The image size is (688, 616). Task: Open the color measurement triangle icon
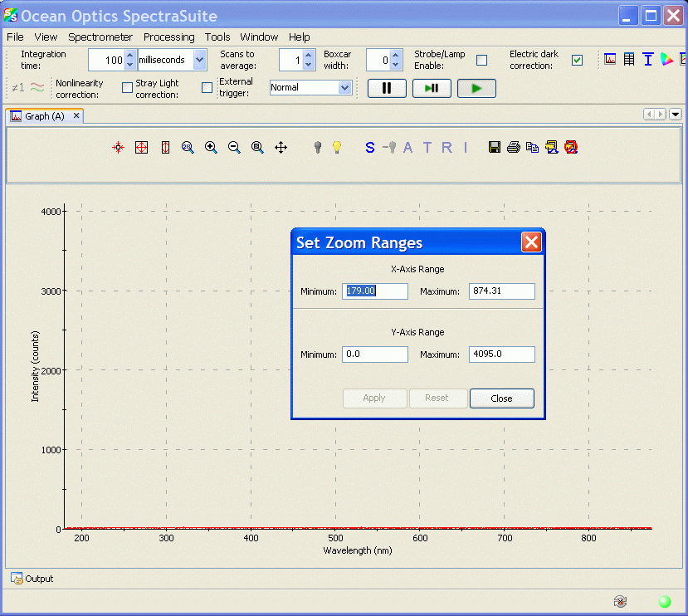(x=666, y=59)
